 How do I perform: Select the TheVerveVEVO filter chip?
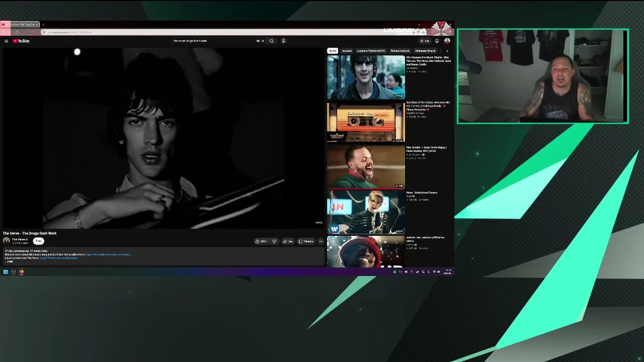pos(371,51)
